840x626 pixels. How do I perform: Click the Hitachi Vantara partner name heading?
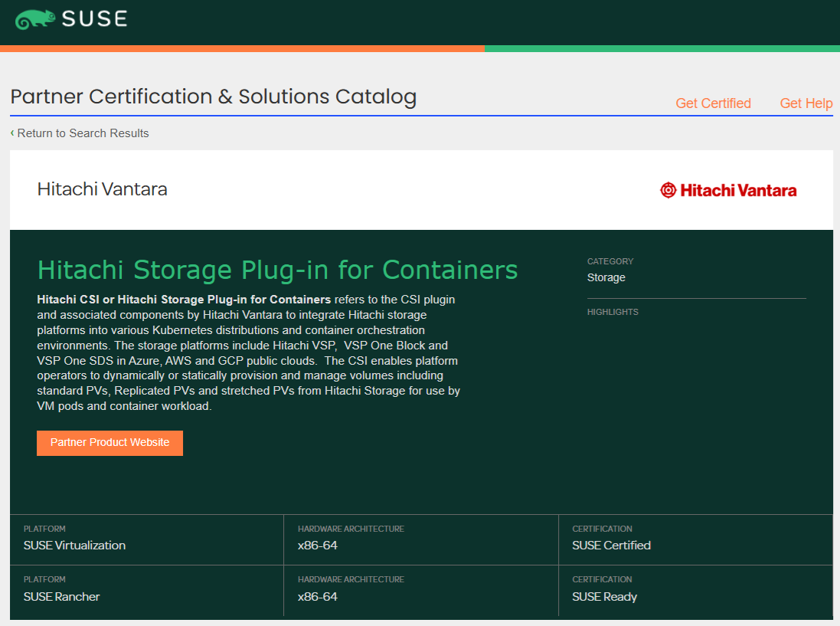(x=103, y=189)
